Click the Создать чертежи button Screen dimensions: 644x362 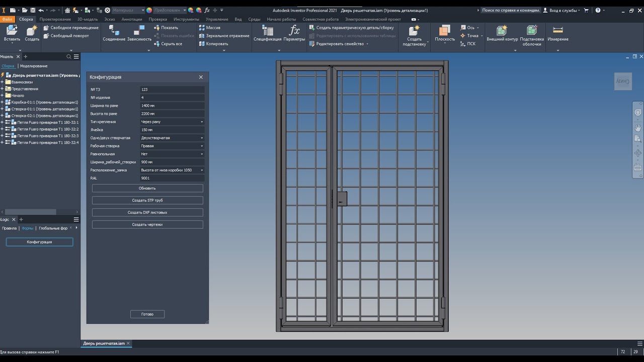(x=147, y=224)
